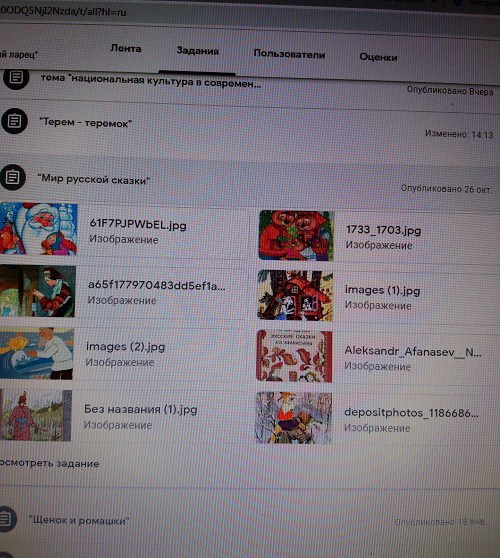Click the "Опубликовано Вчера" status text

[450, 91]
